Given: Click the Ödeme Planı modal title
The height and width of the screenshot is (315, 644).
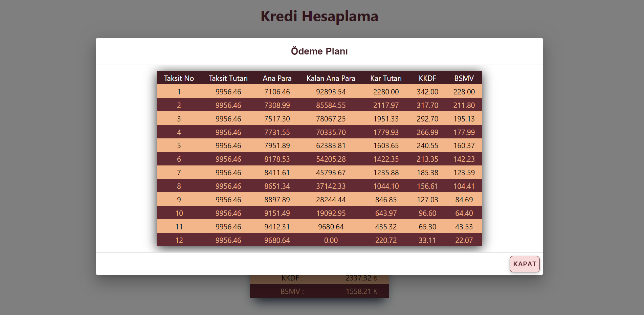Looking at the screenshot, I should 319,51.
